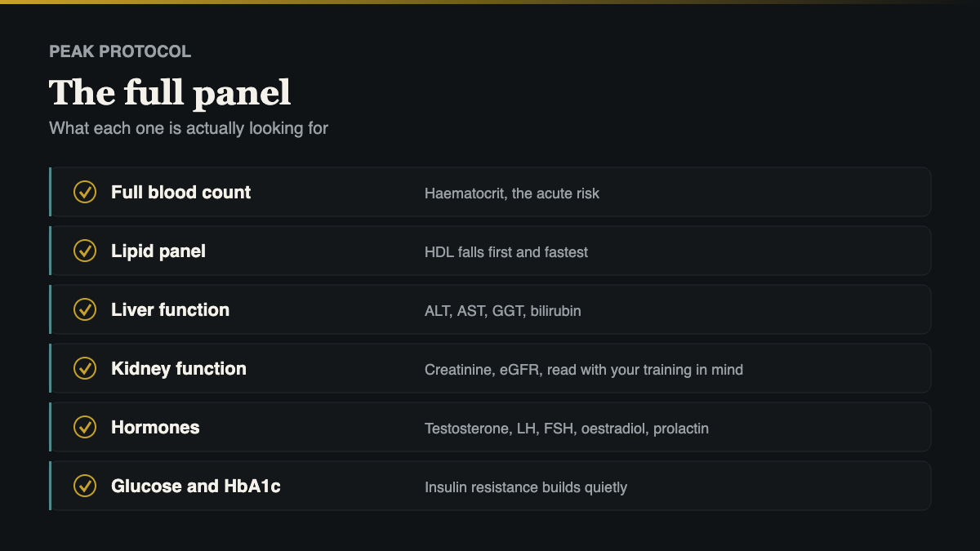Screen dimensions: 980x551
Task: Click the Testosterone, LH, FSH description
Action: pos(567,429)
